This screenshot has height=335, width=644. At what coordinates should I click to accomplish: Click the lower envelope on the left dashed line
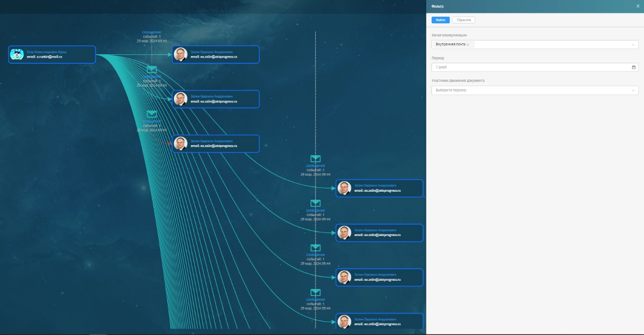click(x=152, y=114)
